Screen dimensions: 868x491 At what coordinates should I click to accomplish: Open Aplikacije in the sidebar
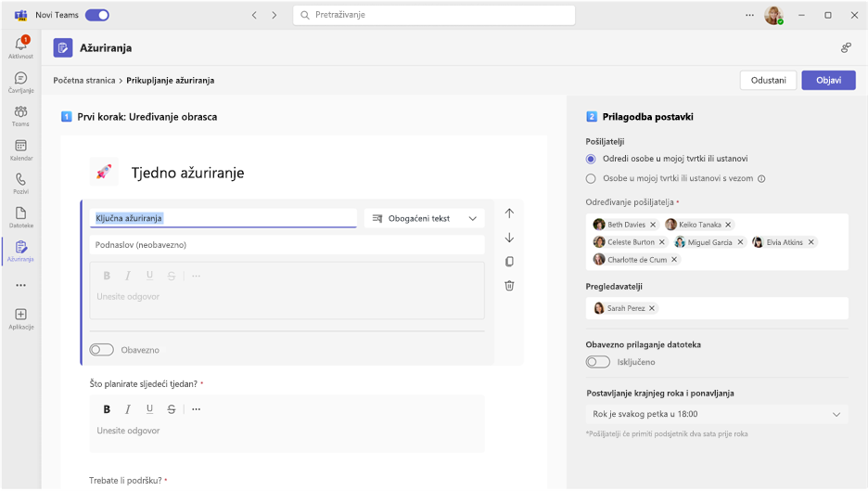coord(21,319)
